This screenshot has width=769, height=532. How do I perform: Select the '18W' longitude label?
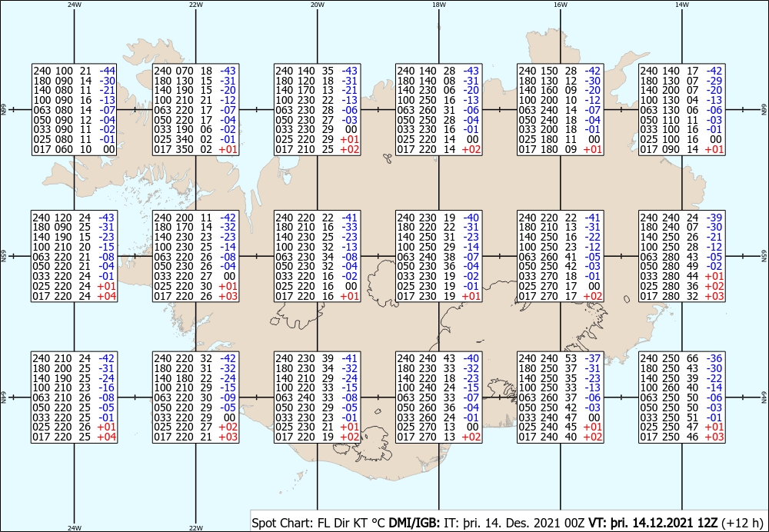point(439,4)
